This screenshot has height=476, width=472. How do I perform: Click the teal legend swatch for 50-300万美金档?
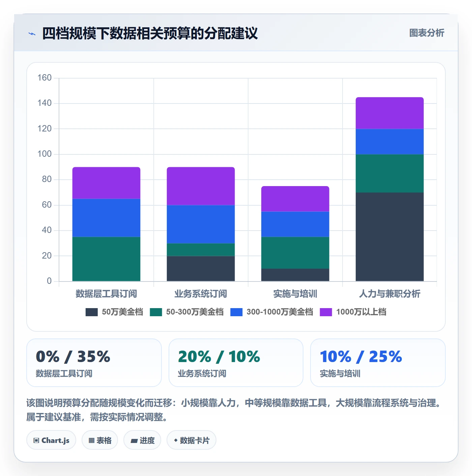pos(156,312)
